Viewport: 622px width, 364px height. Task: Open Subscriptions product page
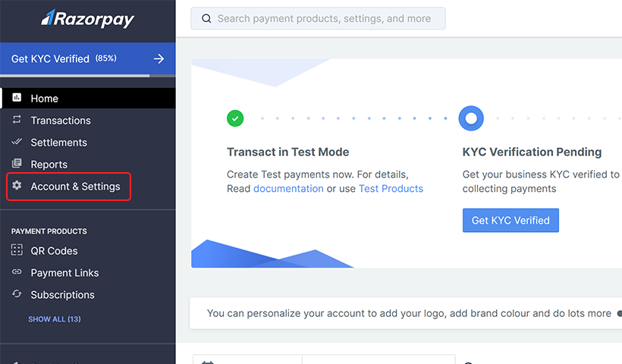[63, 294]
